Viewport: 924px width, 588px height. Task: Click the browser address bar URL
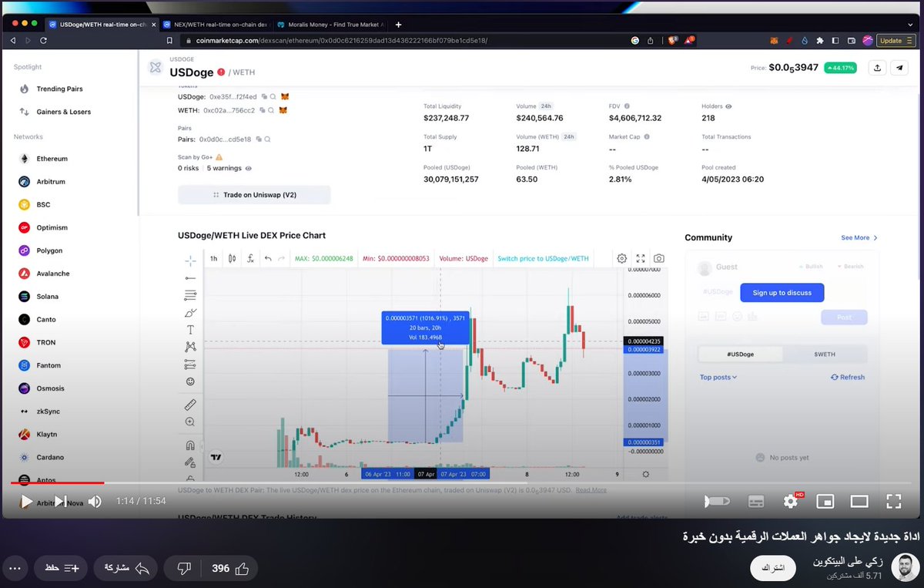(x=343, y=40)
